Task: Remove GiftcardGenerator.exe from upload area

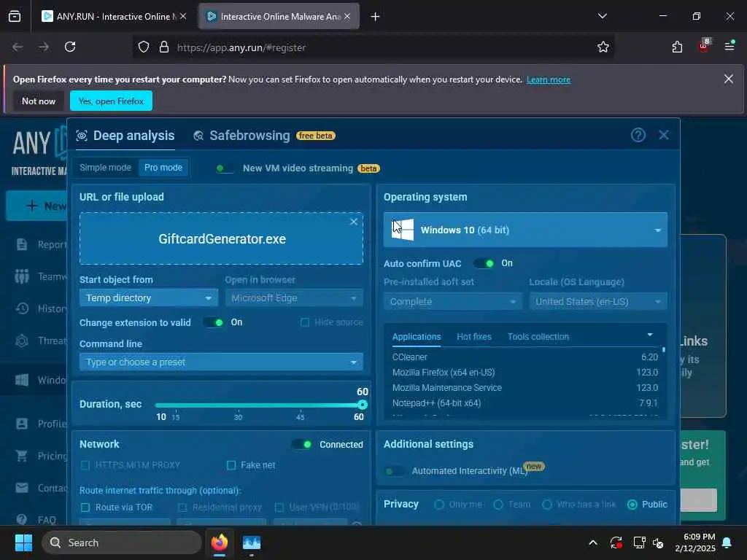Action: point(354,222)
